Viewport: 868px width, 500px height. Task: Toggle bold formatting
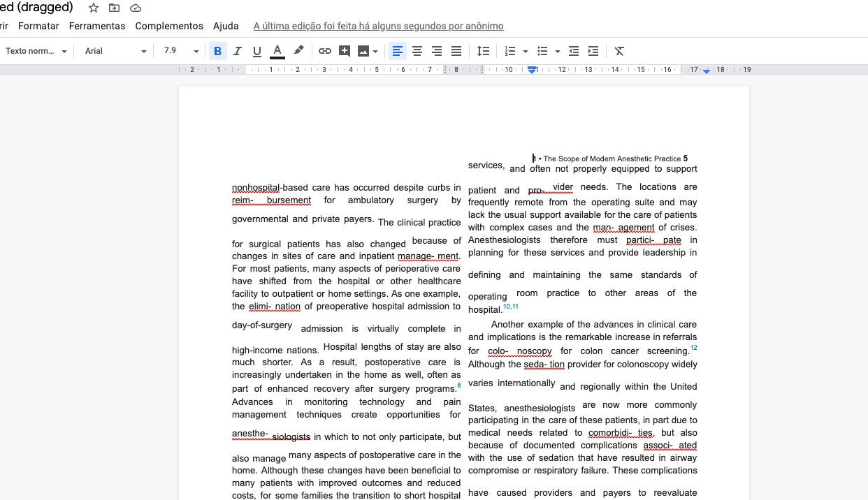(x=217, y=51)
